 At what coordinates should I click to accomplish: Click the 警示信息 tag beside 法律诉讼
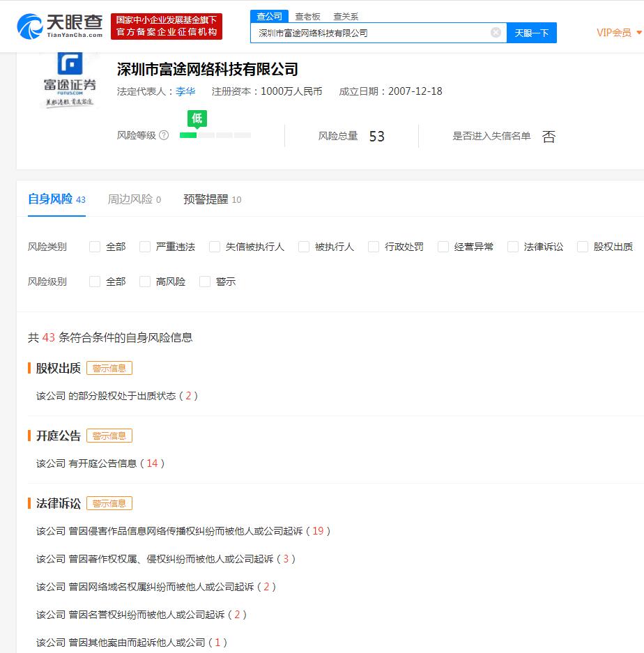pos(109,503)
